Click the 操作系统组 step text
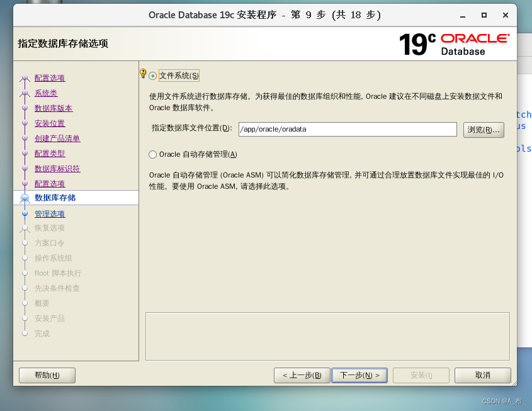532x411 pixels. click(54, 258)
